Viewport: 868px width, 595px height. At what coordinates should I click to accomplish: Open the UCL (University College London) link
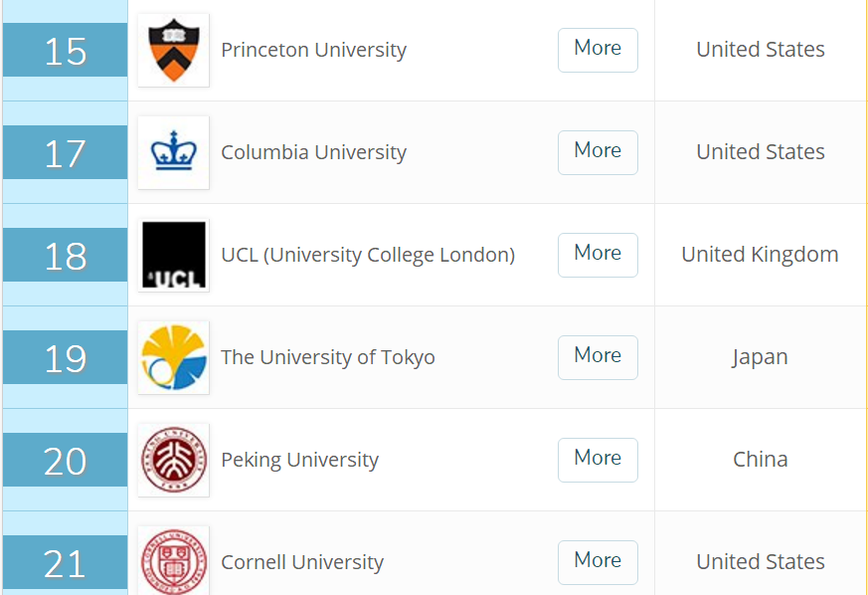point(368,255)
